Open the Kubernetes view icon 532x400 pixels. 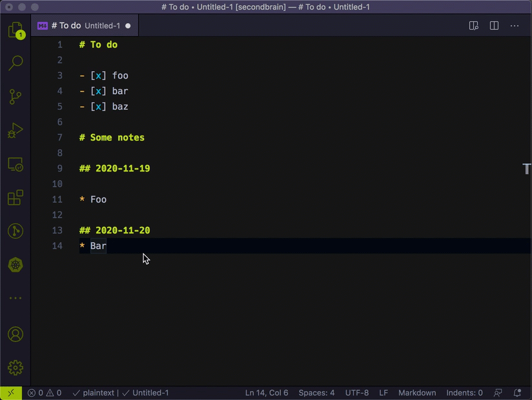click(x=15, y=265)
